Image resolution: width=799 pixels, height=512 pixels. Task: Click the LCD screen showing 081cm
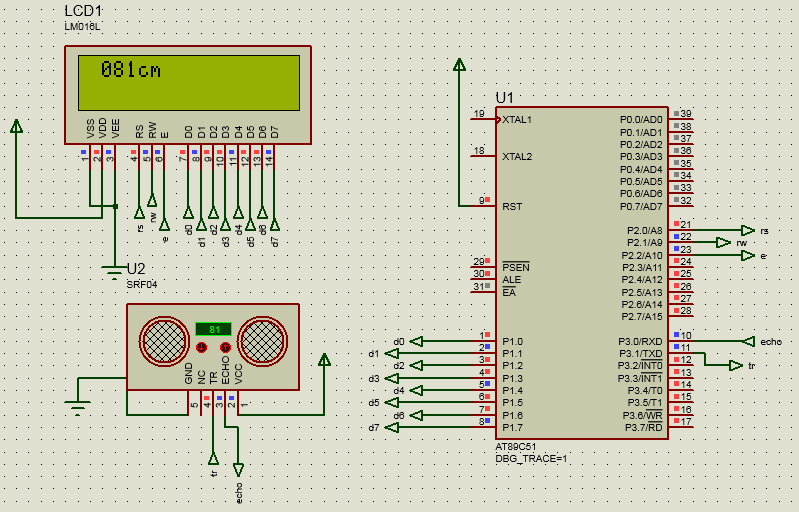point(188,82)
